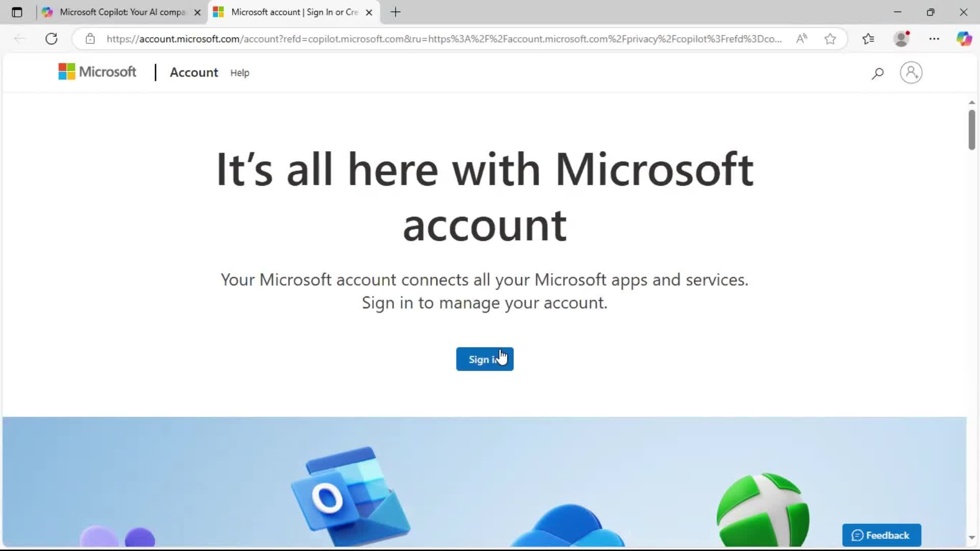Click the Microsoft logo
Viewport: 980px width, 551px height.
tap(97, 72)
